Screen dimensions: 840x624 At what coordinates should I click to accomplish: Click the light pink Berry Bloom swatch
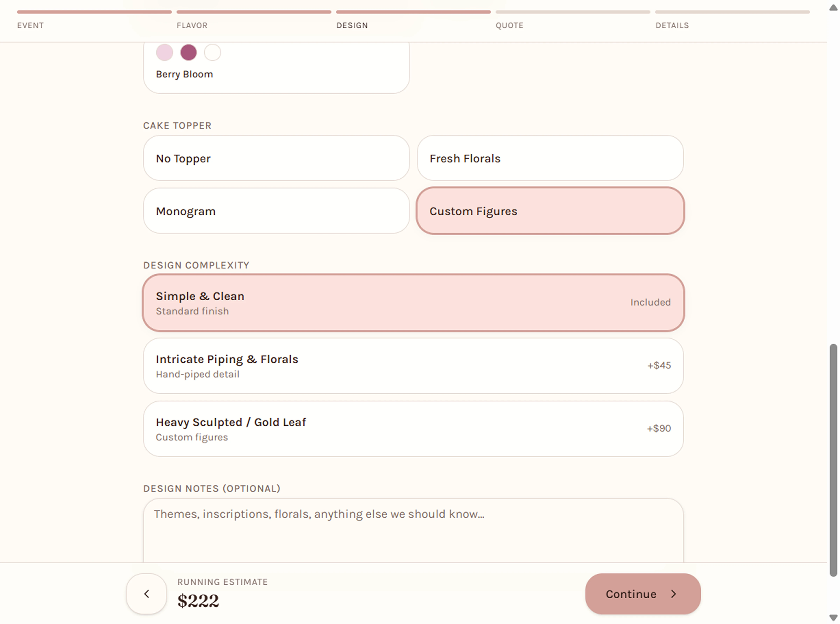[x=165, y=52]
